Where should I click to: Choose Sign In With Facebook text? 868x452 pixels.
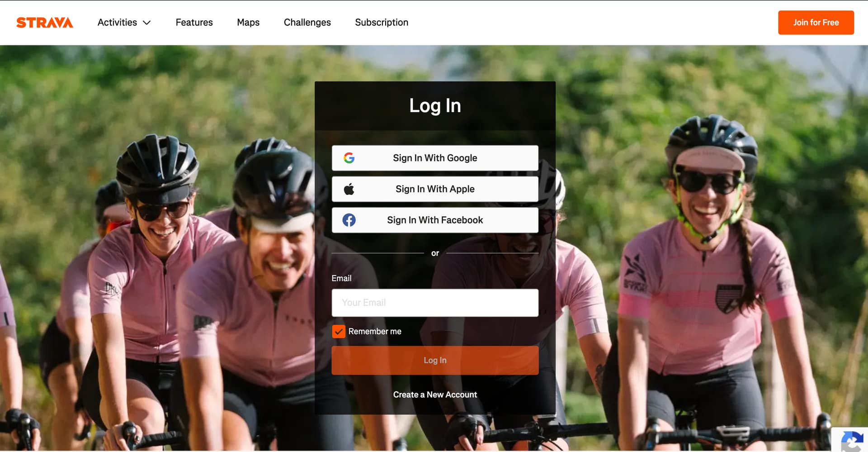tap(435, 220)
